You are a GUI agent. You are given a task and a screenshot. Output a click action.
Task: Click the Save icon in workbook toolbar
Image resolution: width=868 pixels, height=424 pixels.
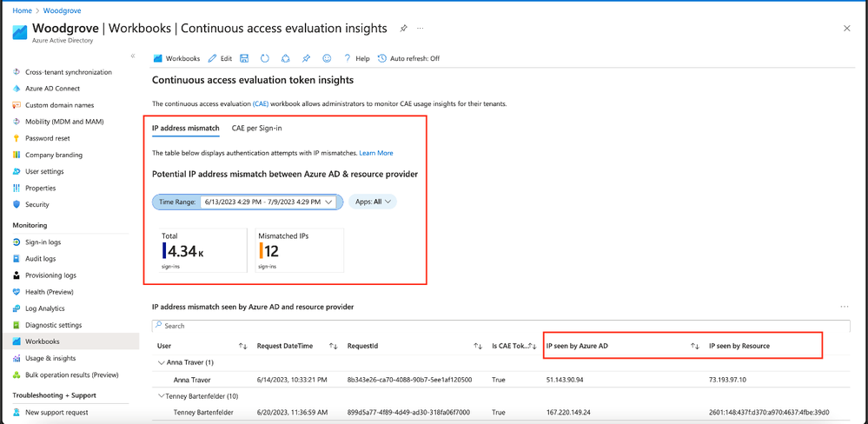(x=244, y=58)
